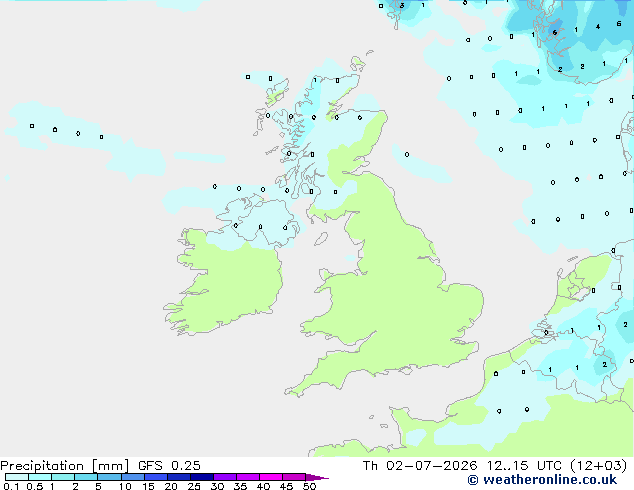Select the 30–35 mm purple legend swatch
Screen dimensions: 634x490
[x=225, y=477]
